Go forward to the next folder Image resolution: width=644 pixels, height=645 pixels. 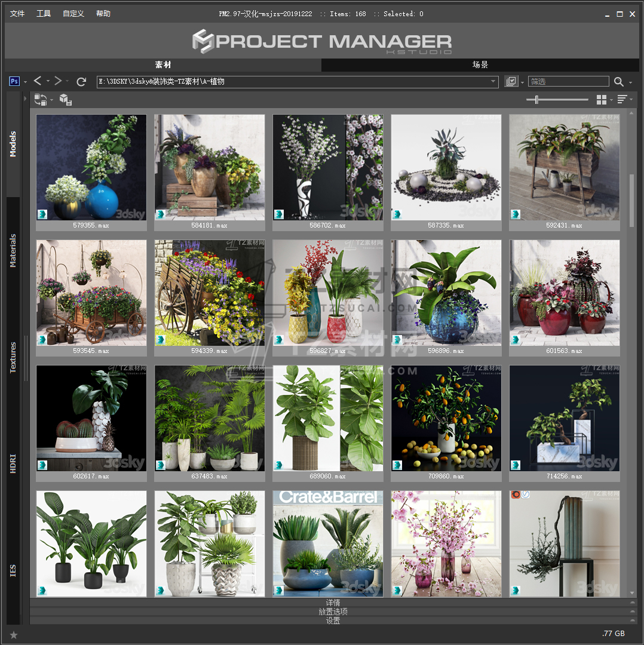[x=58, y=81]
